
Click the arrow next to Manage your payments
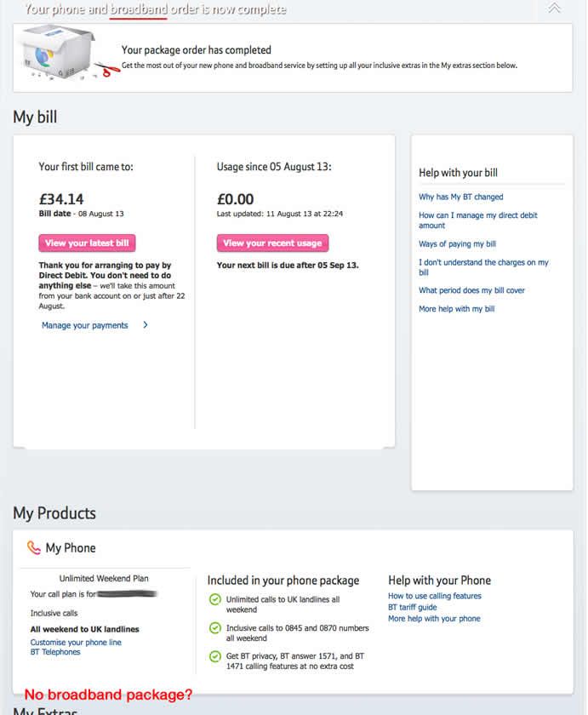(146, 324)
